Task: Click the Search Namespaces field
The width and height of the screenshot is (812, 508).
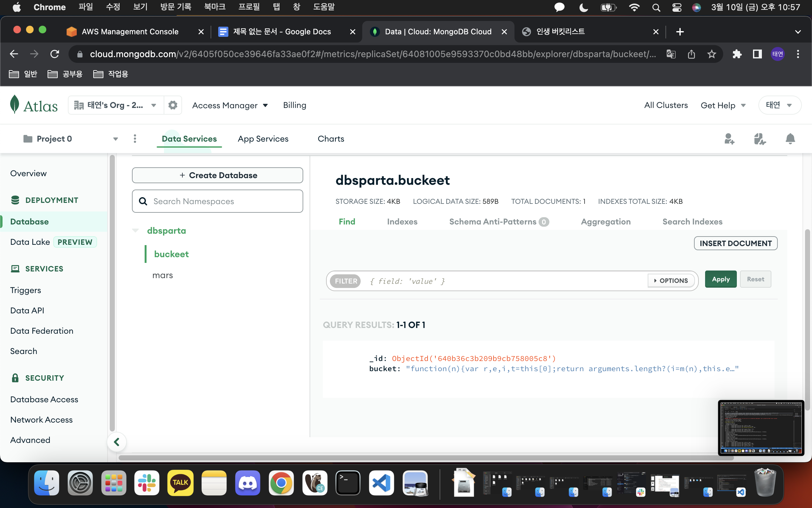Action: (x=217, y=201)
